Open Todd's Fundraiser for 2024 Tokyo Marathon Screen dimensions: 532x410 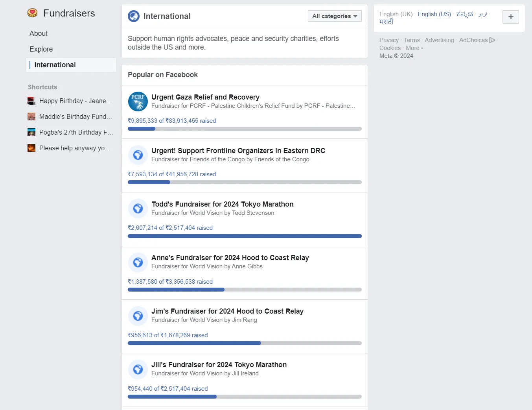[x=223, y=204]
